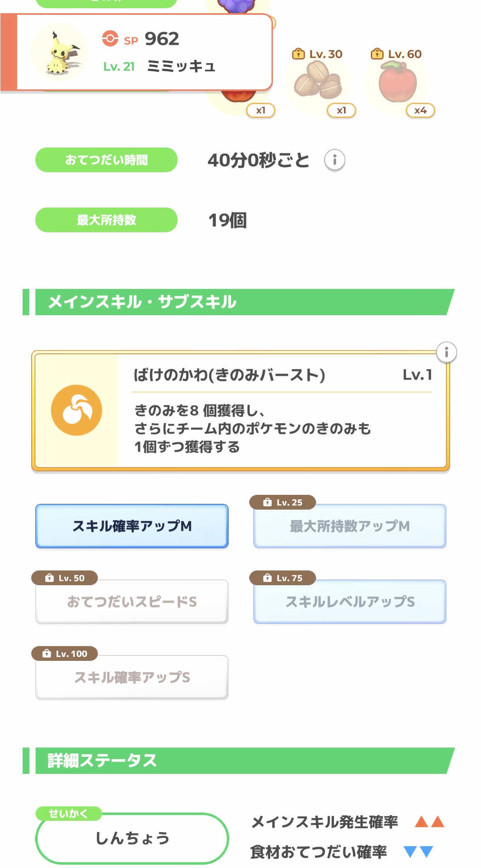Tap the locked おてつだいスピードS sub skill
This screenshot has width=481, height=868.
click(x=132, y=602)
